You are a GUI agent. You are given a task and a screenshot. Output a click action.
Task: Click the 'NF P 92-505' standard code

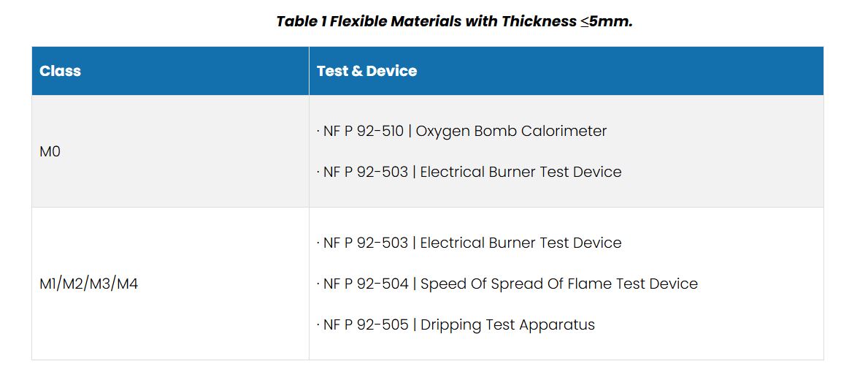(x=366, y=324)
